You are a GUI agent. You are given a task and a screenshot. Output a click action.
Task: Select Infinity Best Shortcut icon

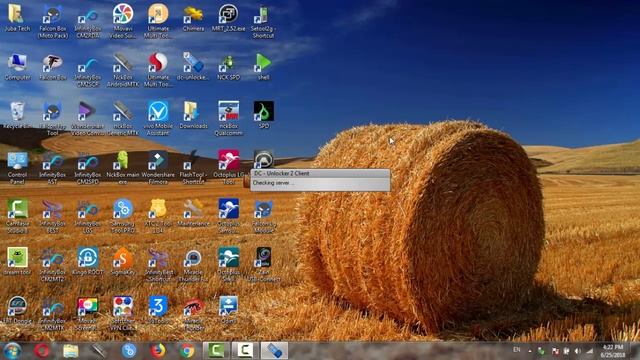click(x=158, y=264)
